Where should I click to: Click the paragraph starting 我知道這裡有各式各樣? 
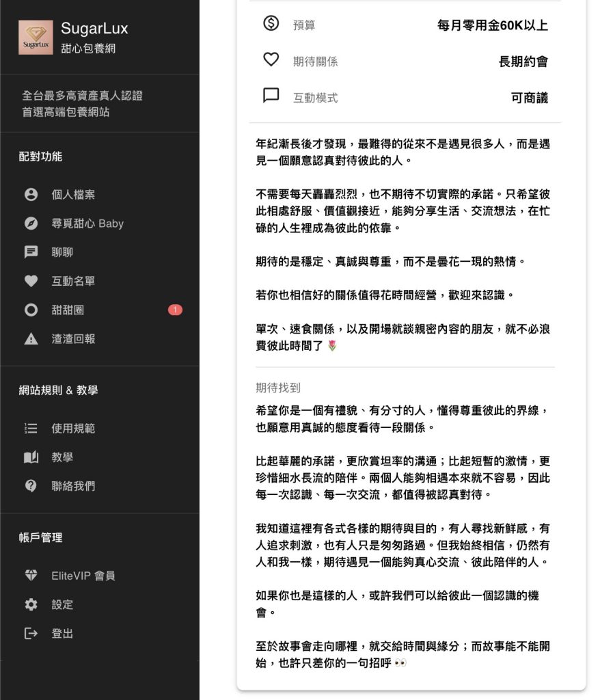403,545
